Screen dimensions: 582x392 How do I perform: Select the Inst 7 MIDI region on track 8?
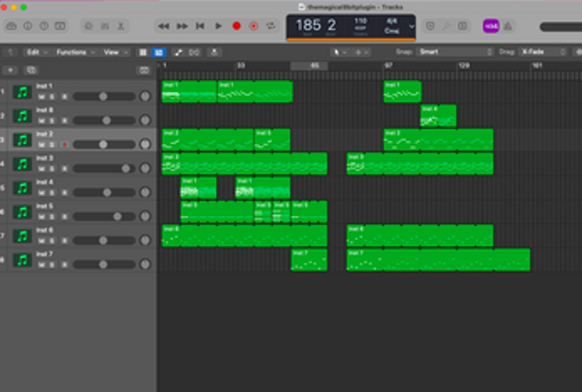[308, 260]
